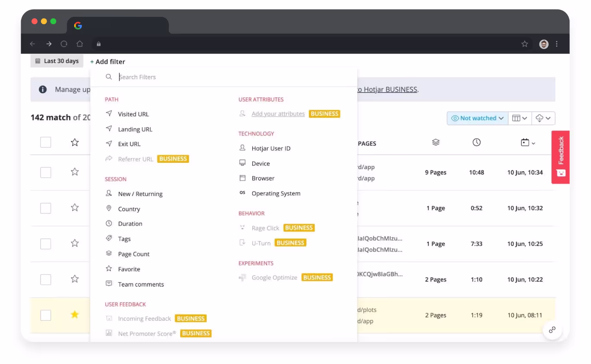591x364 pixels.
Task: Select the Team comments filter
Action: coord(141,284)
